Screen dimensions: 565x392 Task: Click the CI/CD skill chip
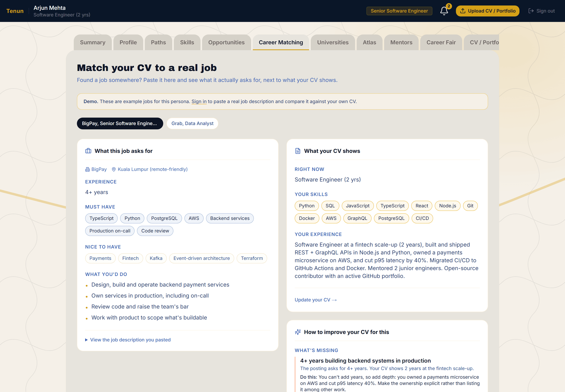[x=422, y=218]
